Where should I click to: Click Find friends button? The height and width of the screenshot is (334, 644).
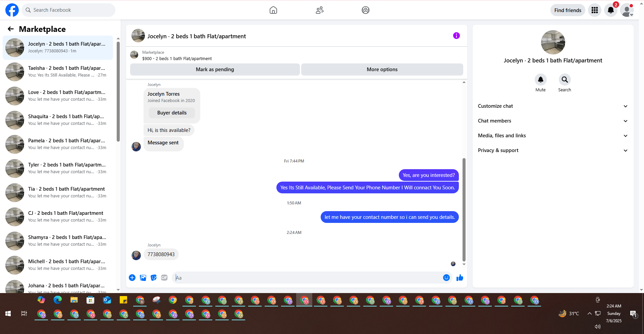tap(568, 10)
